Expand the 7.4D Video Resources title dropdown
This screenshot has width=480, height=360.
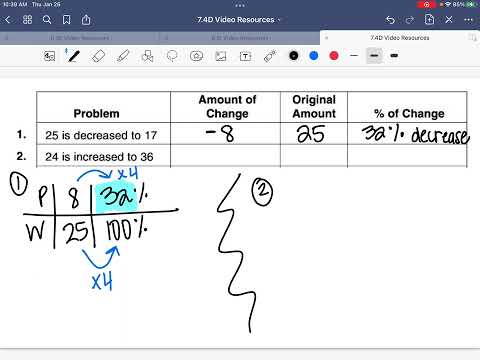pyautogui.click(x=279, y=20)
